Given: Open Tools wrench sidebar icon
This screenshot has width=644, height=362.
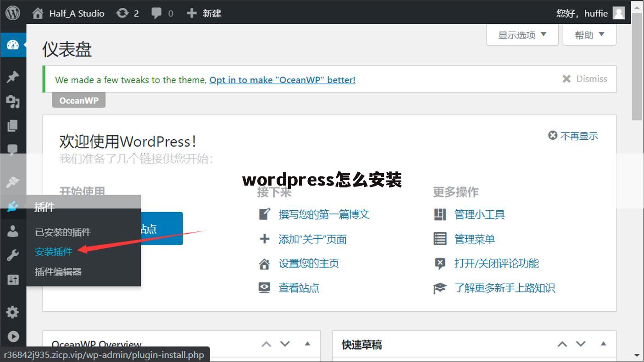Looking at the screenshot, I should pos(13,255).
